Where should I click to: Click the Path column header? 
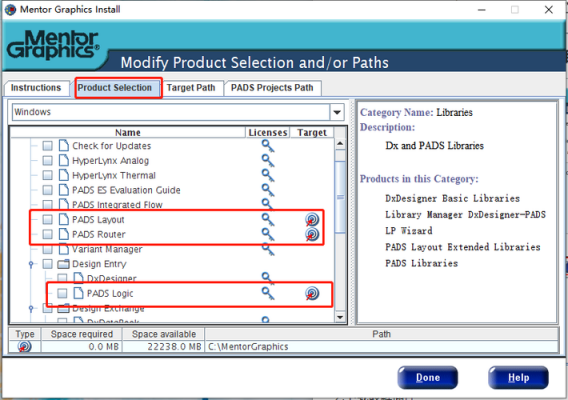point(381,334)
